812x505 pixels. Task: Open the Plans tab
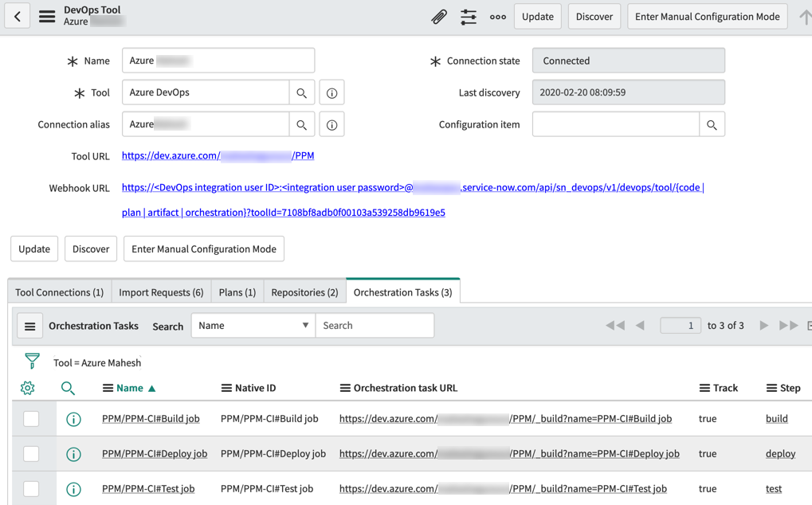[x=237, y=292]
